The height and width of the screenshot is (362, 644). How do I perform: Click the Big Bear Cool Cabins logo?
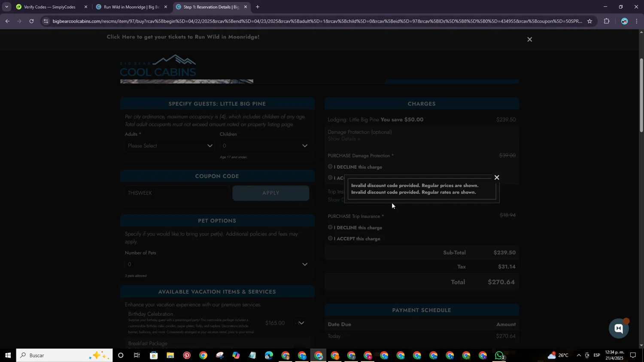tap(158, 66)
